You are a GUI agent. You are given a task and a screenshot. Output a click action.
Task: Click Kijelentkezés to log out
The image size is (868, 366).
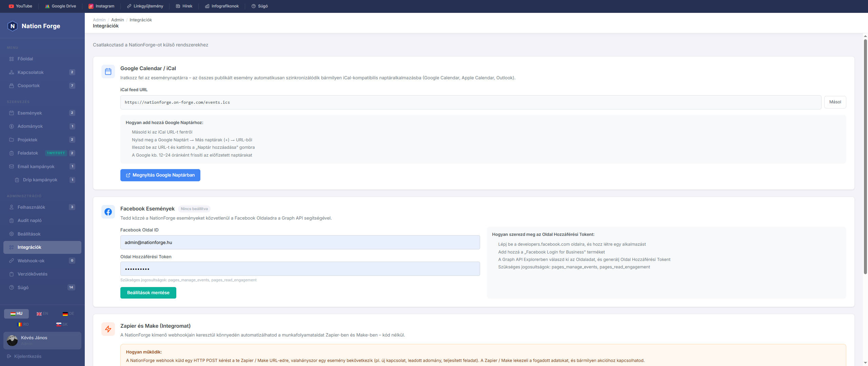point(24,357)
